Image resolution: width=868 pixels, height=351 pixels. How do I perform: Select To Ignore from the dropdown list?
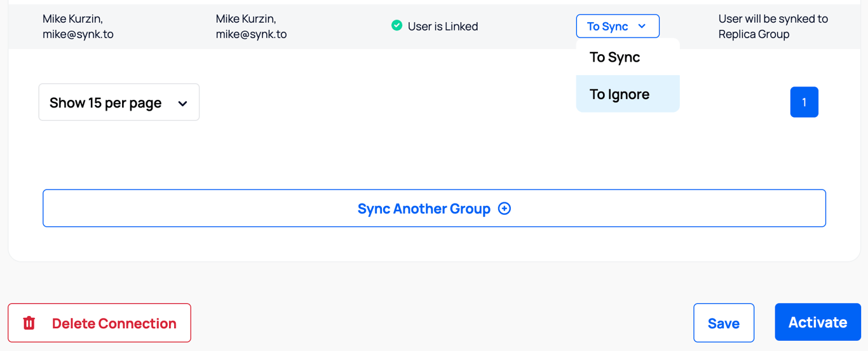click(620, 94)
